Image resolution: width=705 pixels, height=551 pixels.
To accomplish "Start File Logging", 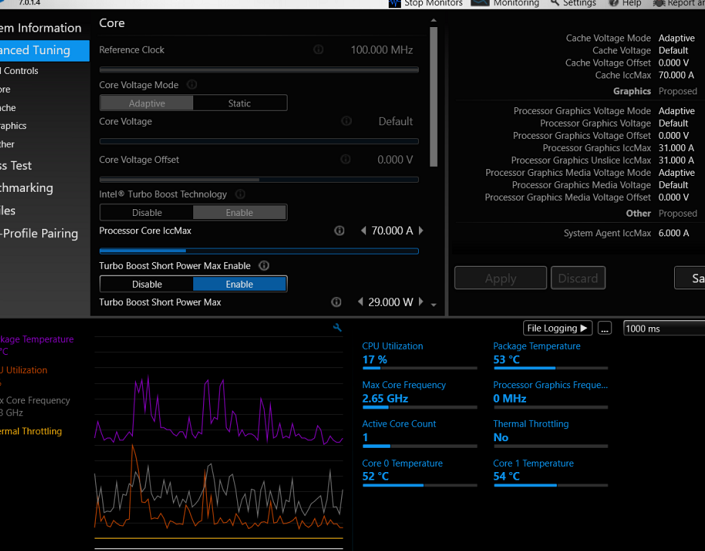I will point(558,328).
